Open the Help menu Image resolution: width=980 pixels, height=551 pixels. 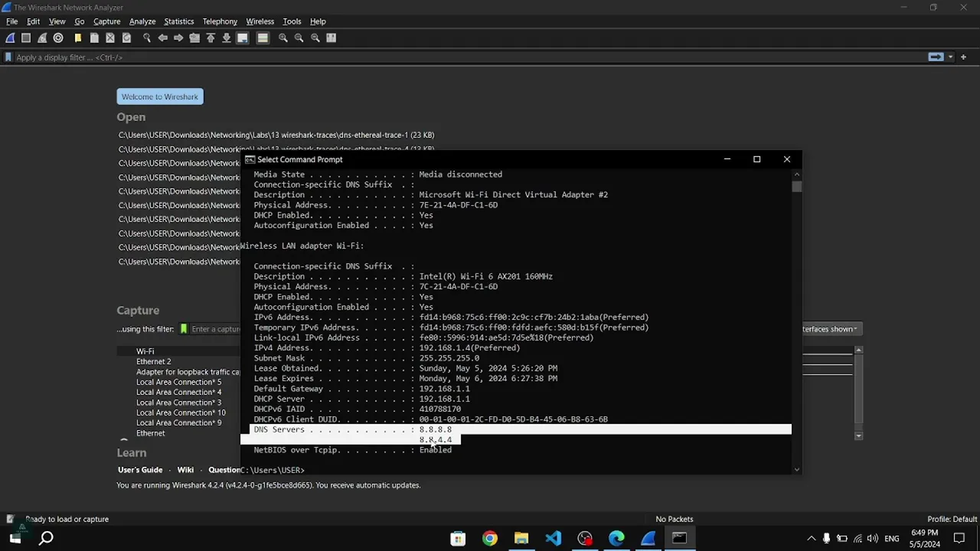(x=318, y=21)
